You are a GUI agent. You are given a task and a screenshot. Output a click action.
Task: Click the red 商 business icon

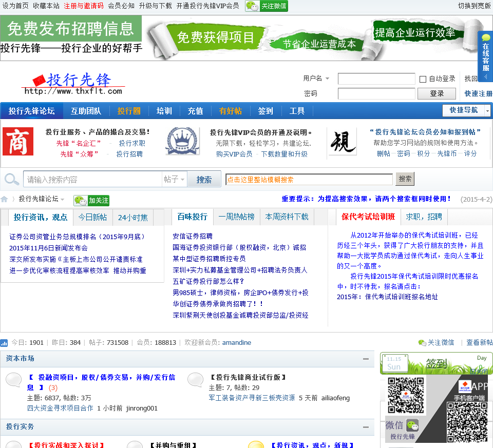tap(18, 141)
